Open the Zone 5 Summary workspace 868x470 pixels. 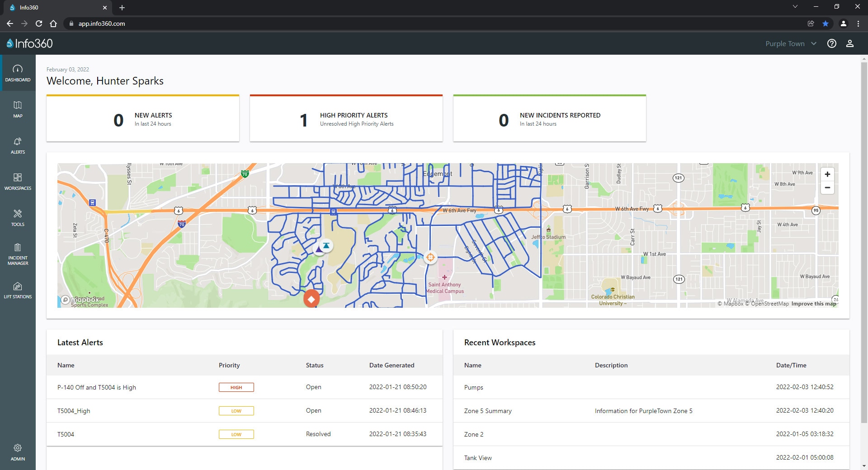[x=488, y=411]
